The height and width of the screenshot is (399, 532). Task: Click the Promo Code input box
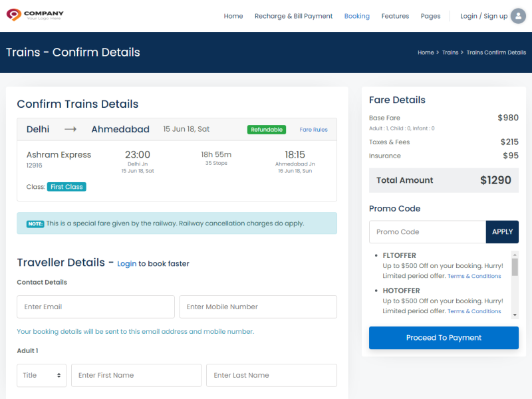pyautogui.click(x=427, y=231)
